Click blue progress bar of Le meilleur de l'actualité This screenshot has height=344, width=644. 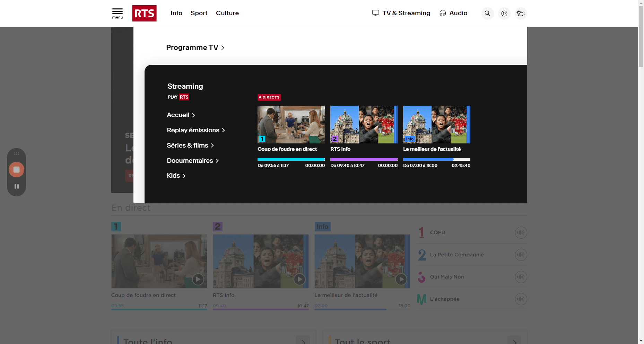437,159
